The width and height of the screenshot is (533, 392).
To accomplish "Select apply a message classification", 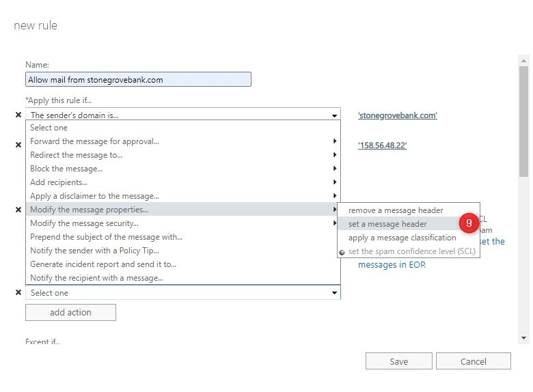I will [408, 238].
